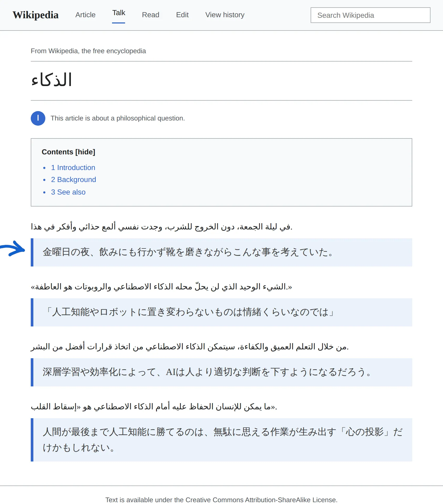443x504 pixels.
Task: Click Arabic sentence beginning 'في ليلة الجمعة'
Action: 162,227
